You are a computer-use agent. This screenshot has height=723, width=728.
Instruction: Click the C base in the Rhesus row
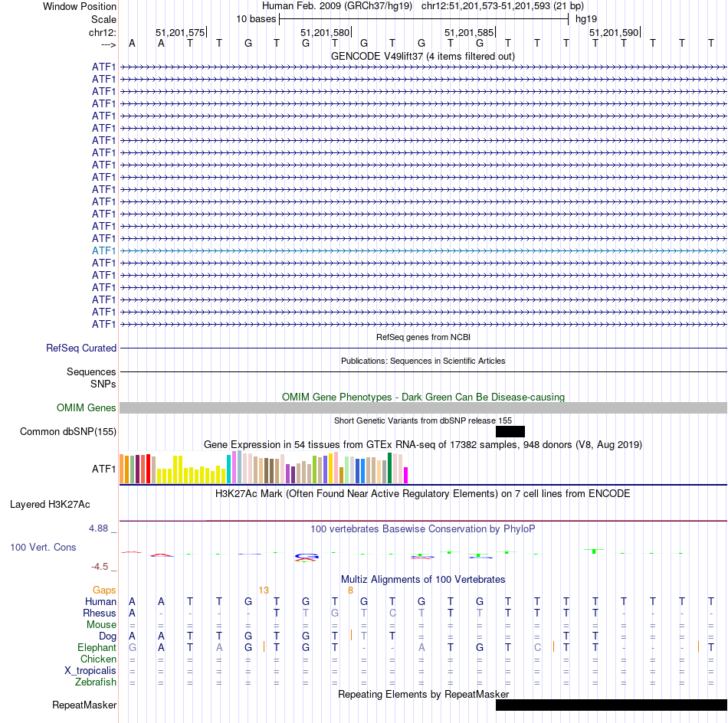(x=392, y=613)
